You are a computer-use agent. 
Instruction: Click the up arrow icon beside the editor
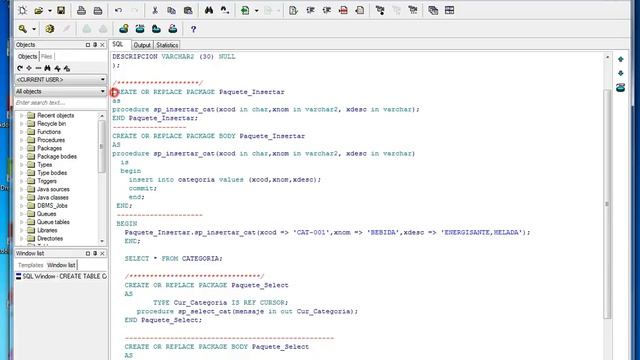[x=620, y=60]
